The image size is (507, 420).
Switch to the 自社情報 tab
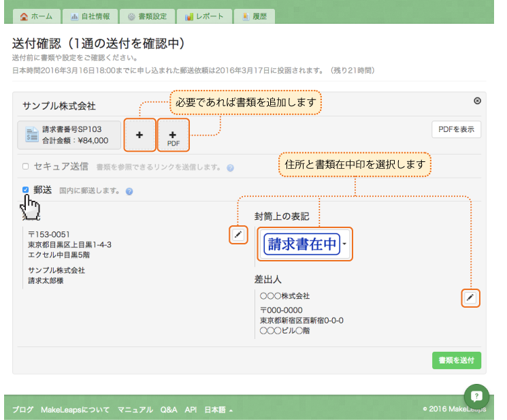[90, 16]
